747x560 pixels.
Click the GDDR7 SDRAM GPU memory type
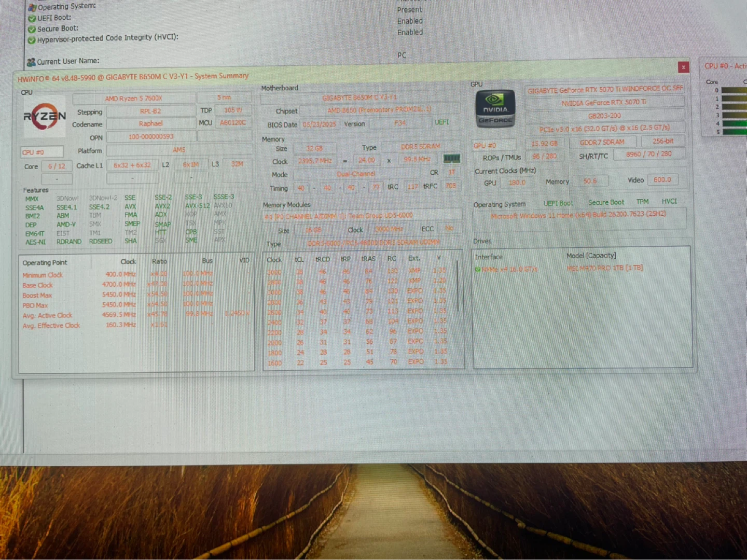click(602, 142)
